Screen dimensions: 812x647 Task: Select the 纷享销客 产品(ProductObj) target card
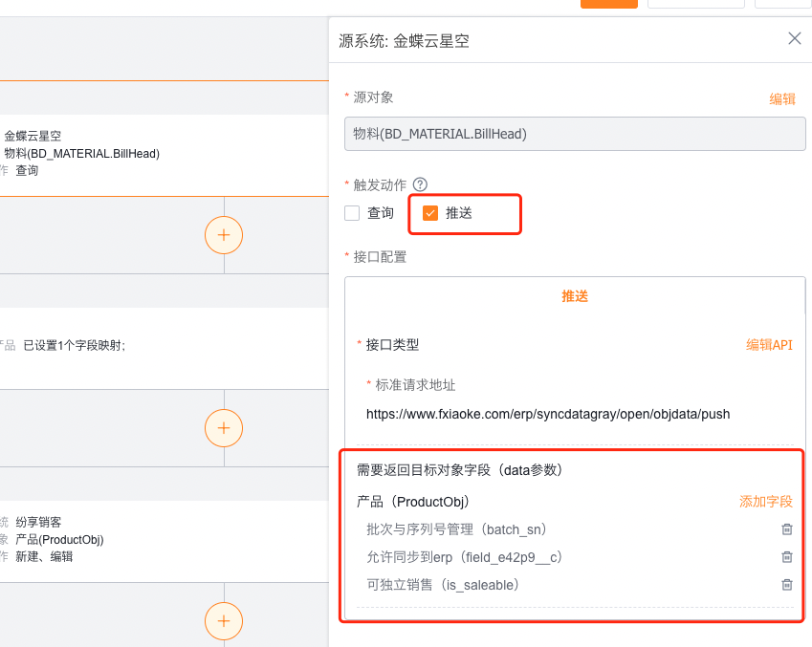click(x=165, y=542)
